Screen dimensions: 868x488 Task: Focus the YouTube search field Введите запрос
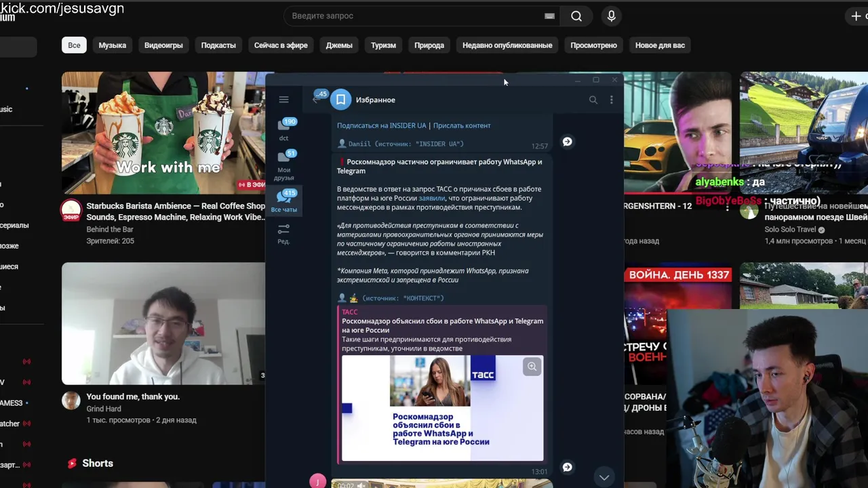tap(414, 16)
